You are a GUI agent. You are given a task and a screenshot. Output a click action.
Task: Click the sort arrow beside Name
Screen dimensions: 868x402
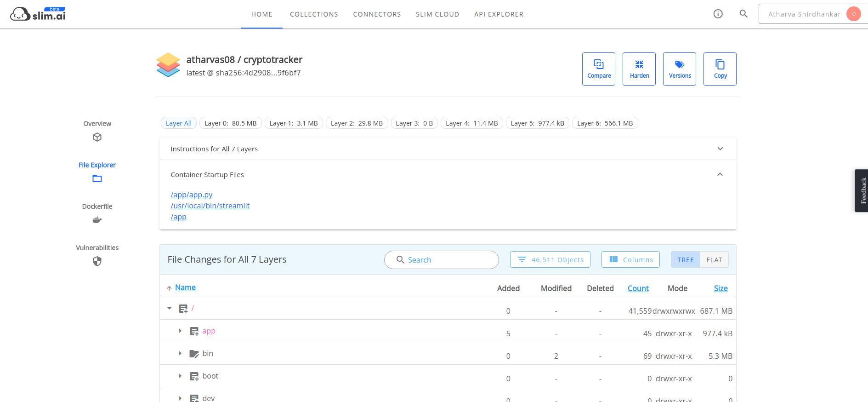tap(169, 288)
